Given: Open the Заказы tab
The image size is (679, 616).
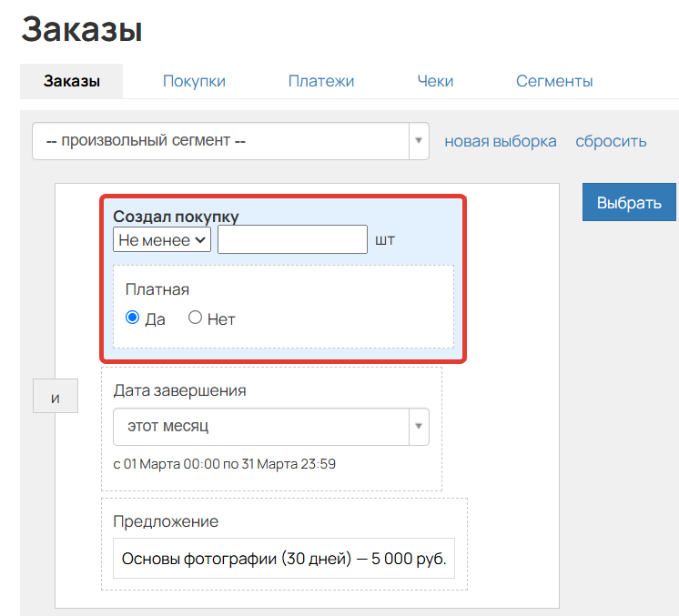Looking at the screenshot, I should pyautogui.click(x=72, y=81).
